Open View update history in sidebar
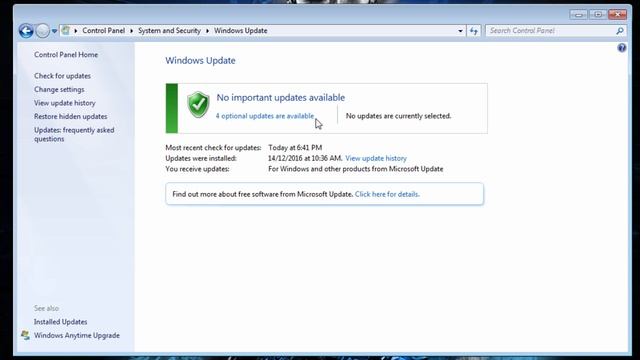Image resolution: width=640 pixels, height=360 pixels. point(64,103)
